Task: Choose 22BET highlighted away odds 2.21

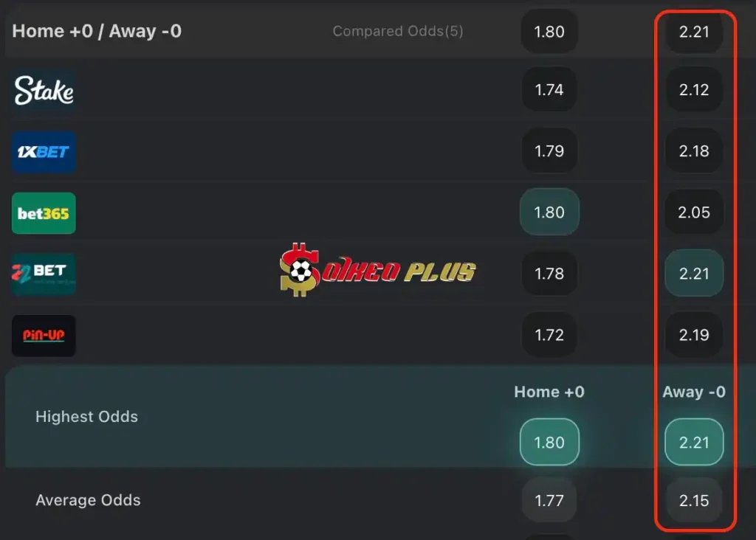Action: pos(694,274)
